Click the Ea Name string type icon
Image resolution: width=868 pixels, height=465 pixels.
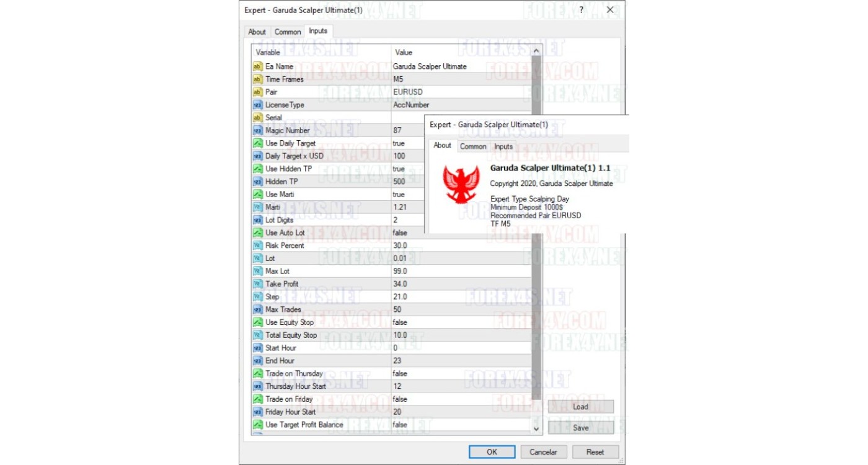coord(258,66)
